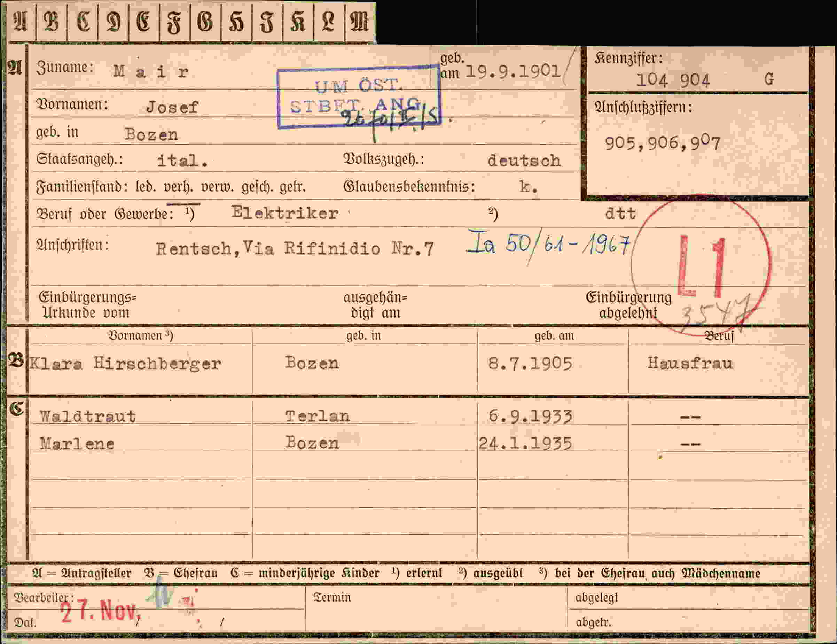Click the "abgelegt" field label
Viewport: 837px width, 644px height.
597,598
